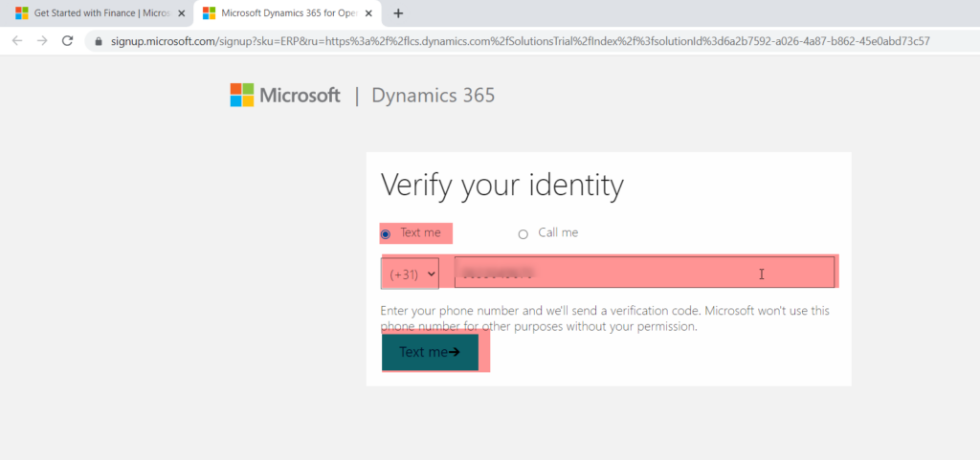Click the Text me submit button
The height and width of the screenshot is (460, 980).
[x=430, y=352]
